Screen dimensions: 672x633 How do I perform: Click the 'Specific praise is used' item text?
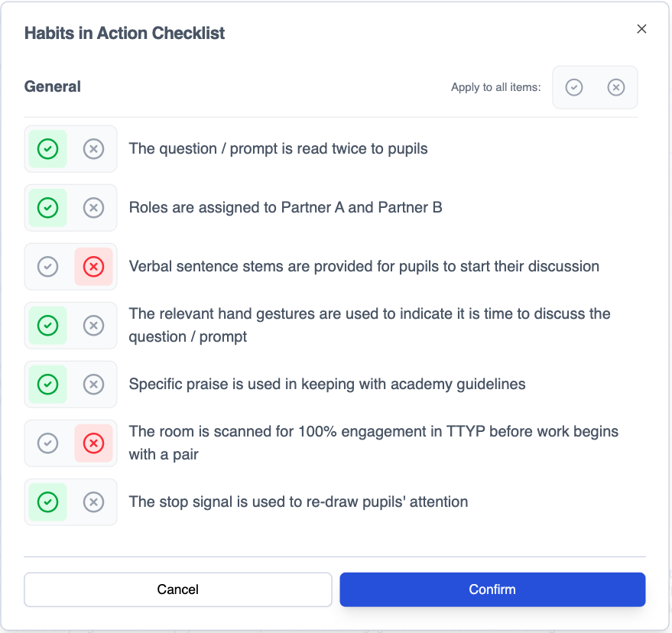(x=327, y=384)
